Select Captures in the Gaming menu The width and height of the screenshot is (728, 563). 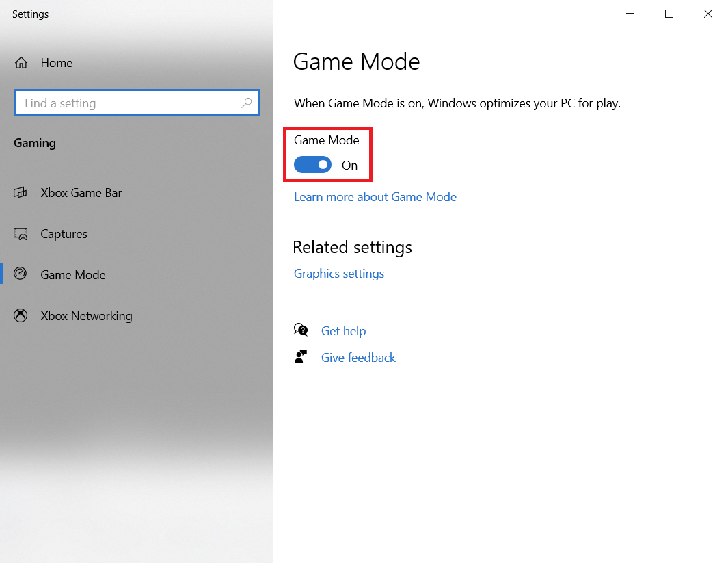pos(64,234)
